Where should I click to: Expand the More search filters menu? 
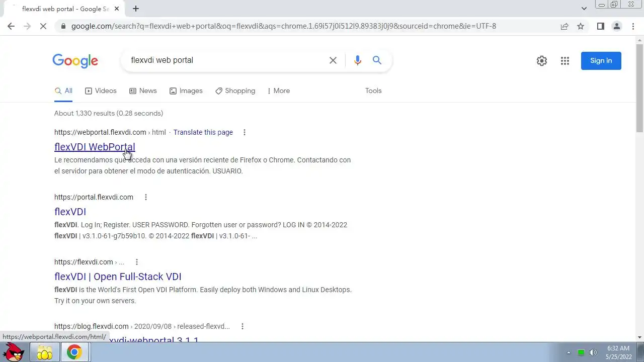click(x=278, y=90)
